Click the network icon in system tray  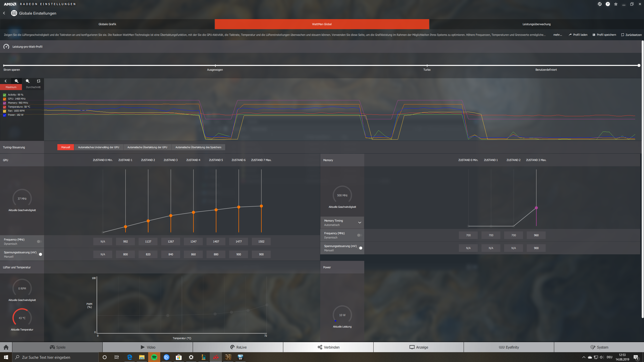596,357
